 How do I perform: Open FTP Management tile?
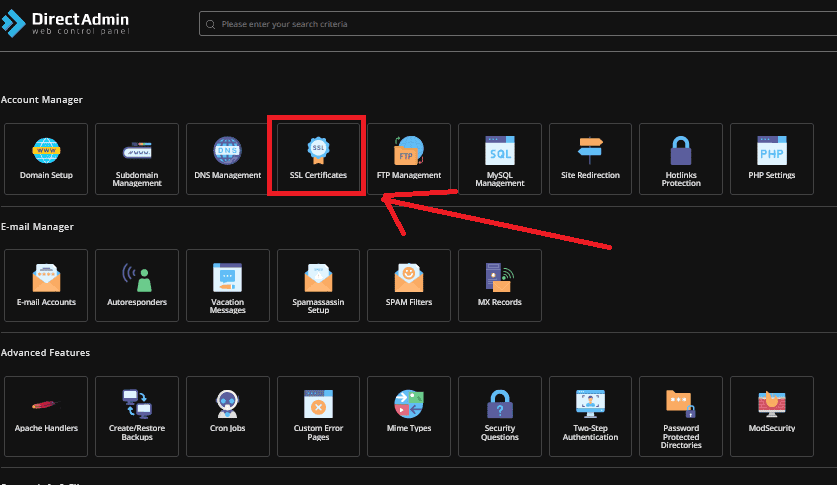(x=409, y=159)
